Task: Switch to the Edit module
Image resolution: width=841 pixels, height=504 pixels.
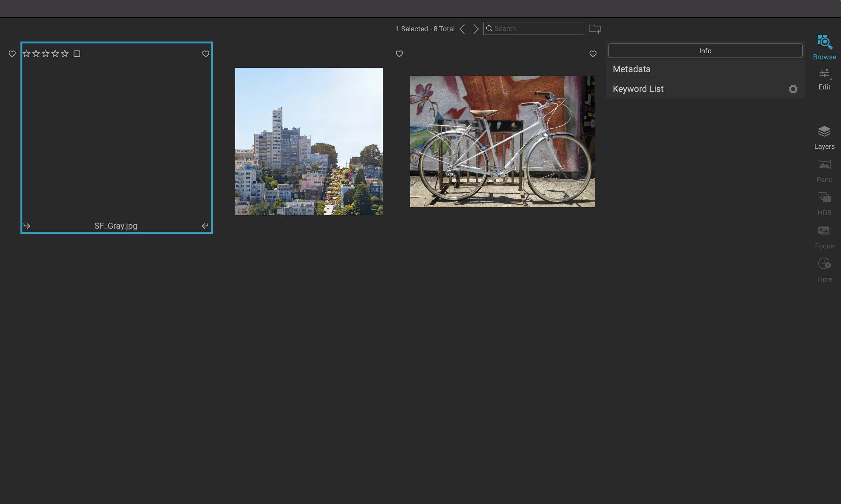Action: 824,73
